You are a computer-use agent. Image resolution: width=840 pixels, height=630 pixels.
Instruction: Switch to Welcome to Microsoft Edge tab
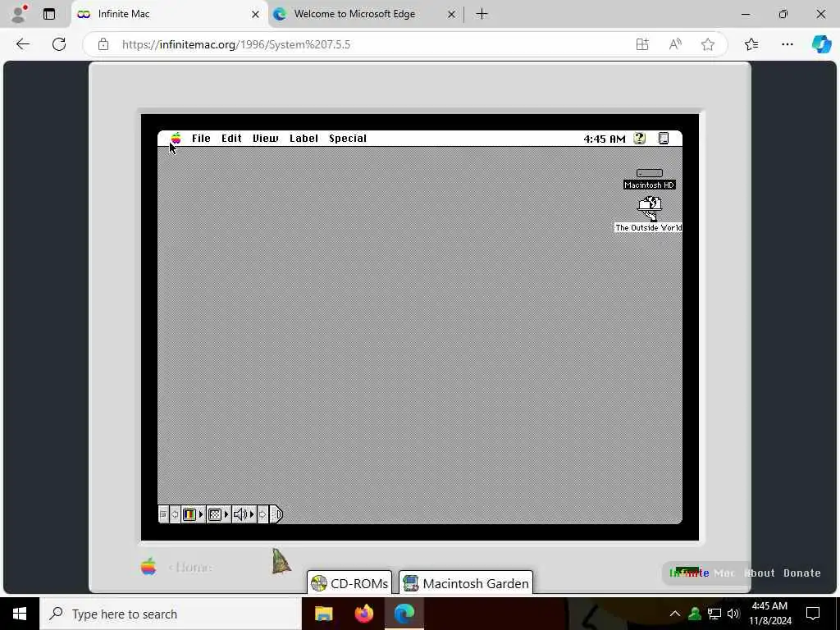coord(364,14)
